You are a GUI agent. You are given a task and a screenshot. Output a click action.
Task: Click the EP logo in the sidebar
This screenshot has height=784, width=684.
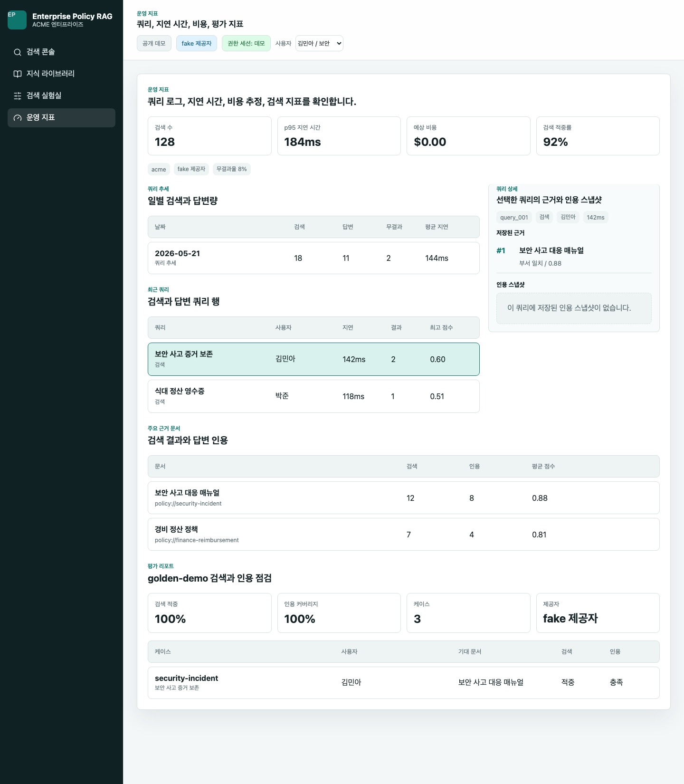(17, 20)
